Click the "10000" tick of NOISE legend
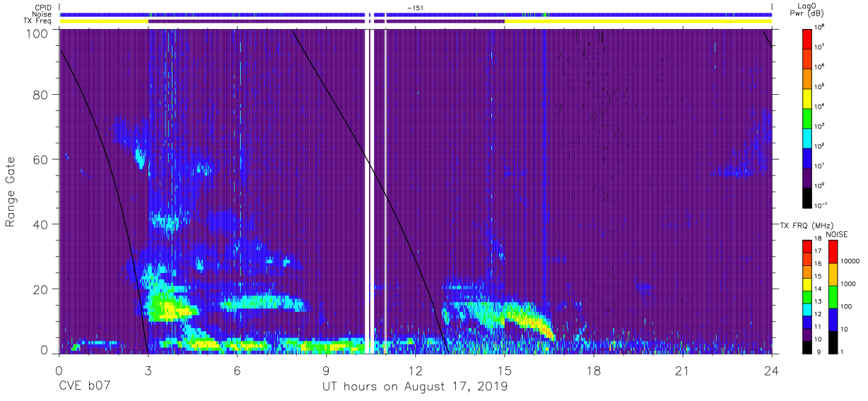 (x=850, y=262)
